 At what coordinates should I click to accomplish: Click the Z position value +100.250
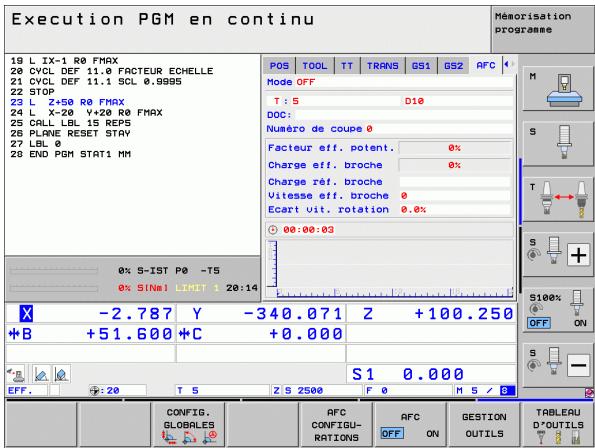(x=464, y=314)
